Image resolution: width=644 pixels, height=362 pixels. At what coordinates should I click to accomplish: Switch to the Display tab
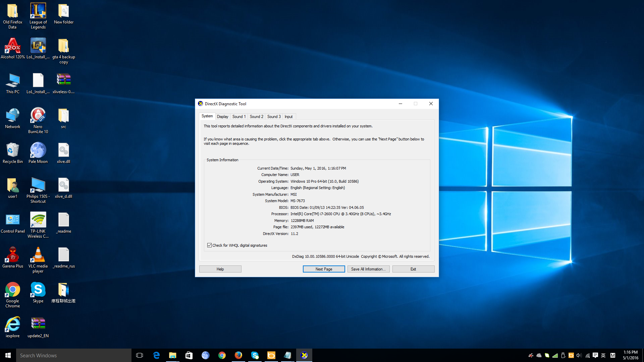point(222,117)
